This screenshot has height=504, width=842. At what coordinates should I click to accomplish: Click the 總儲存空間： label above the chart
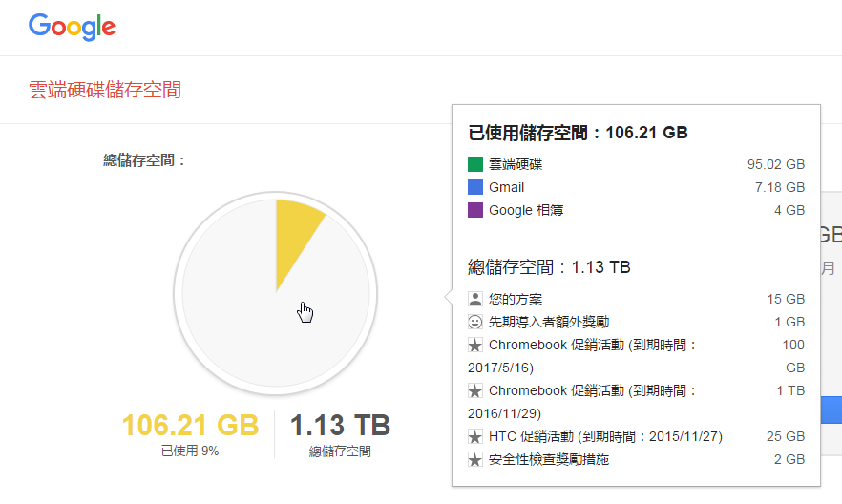pyautogui.click(x=144, y=160)
